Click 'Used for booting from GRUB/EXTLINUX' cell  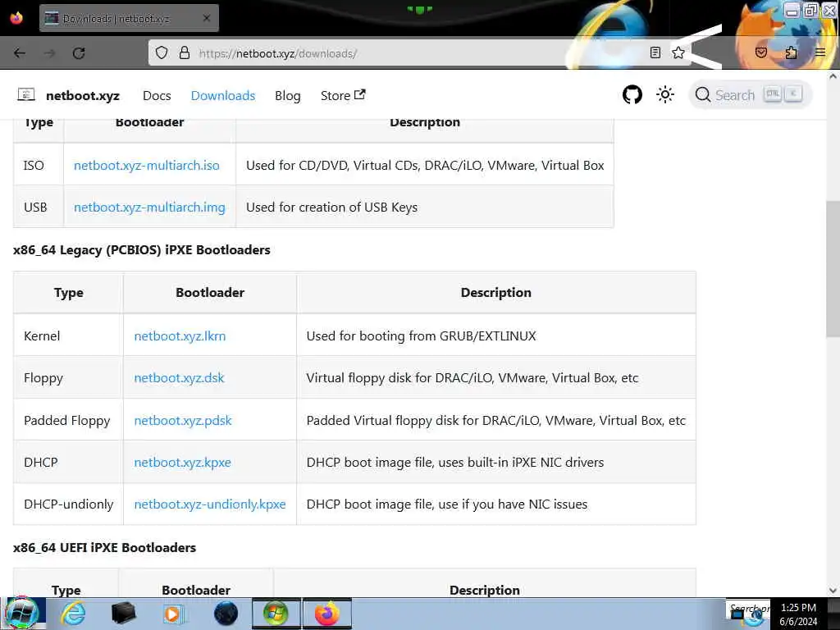(x=496, y=336)
